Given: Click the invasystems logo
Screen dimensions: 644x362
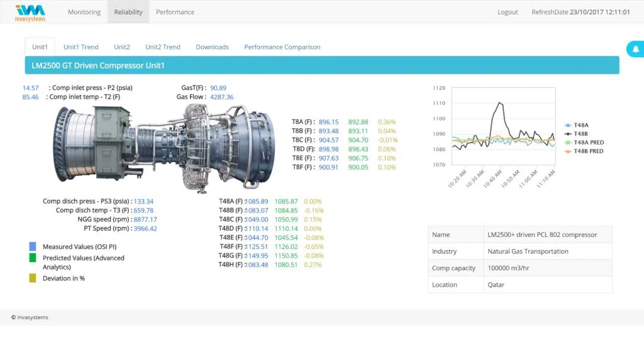Looking at the screenshot, I should point(30,13).
